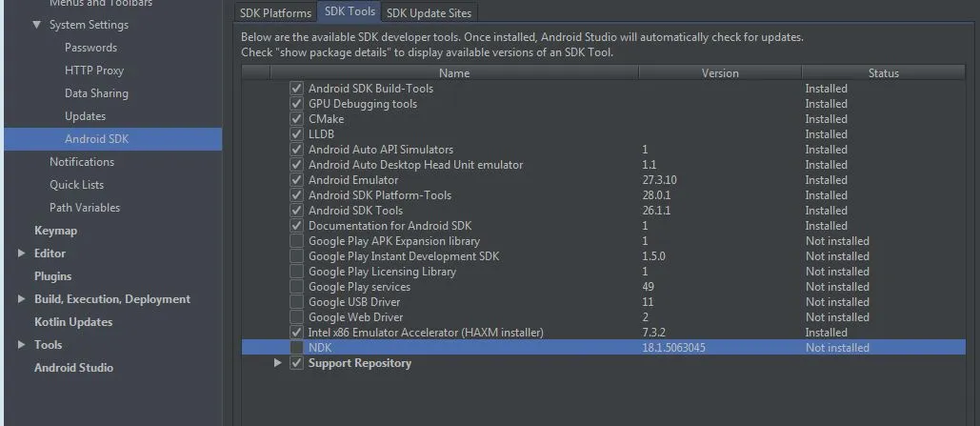This screenshot has height=426, width=980.
Task: Click NDK 'Not installed' status cell
Action: (837, 348)
